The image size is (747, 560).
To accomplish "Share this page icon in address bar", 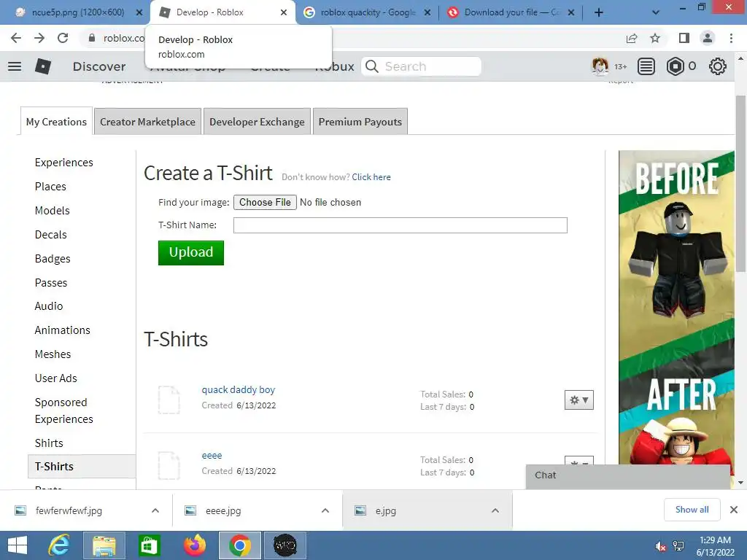I will 632,38.
